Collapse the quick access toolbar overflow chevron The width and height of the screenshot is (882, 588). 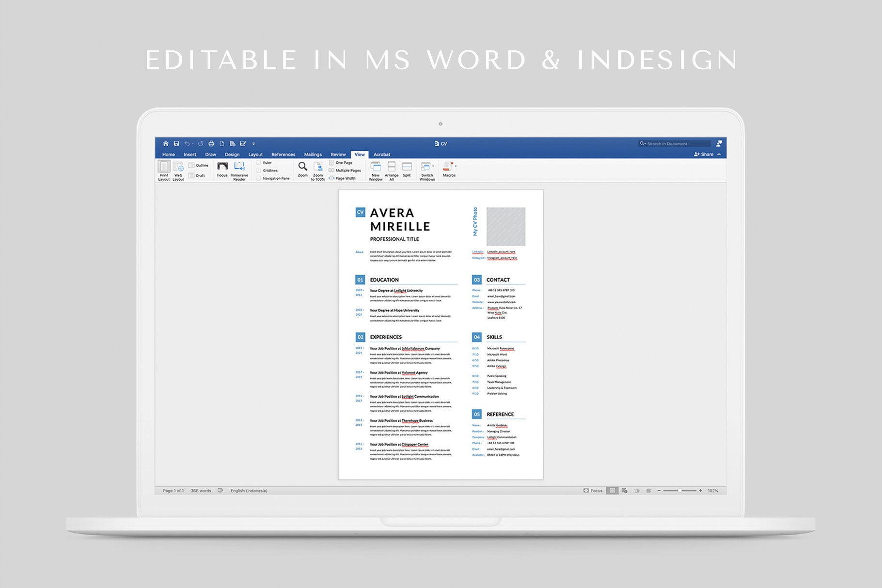[x=253, y=143]
